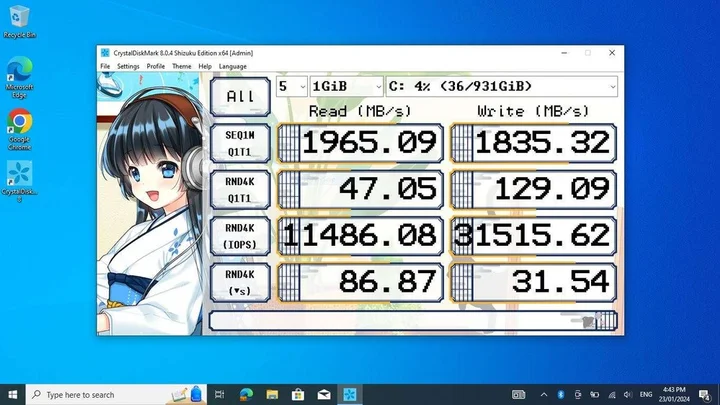720x405 pixels.
Task: Open the drive dropdown showing C: 4%
Action: (x=502, y=86)
